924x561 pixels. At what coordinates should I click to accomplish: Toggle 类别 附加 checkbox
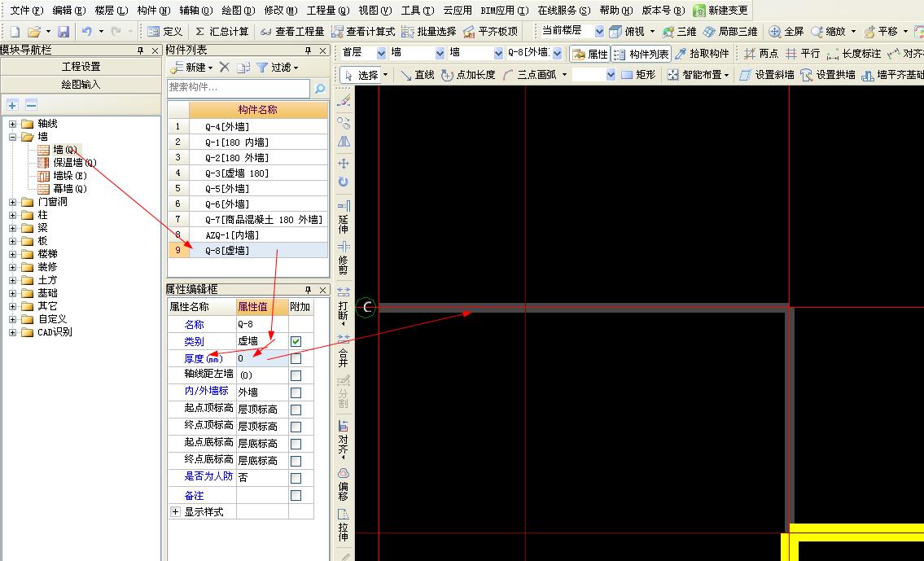(296, 341)
